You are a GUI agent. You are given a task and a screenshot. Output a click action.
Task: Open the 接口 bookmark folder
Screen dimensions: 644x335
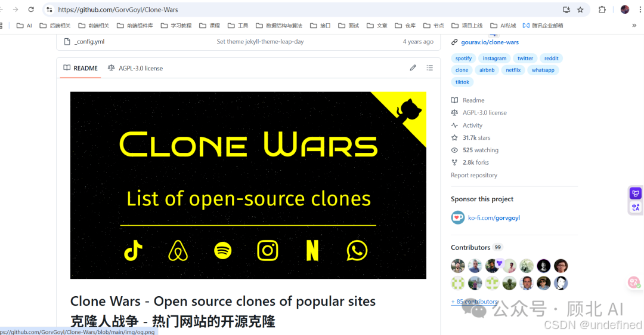(320, 26)
